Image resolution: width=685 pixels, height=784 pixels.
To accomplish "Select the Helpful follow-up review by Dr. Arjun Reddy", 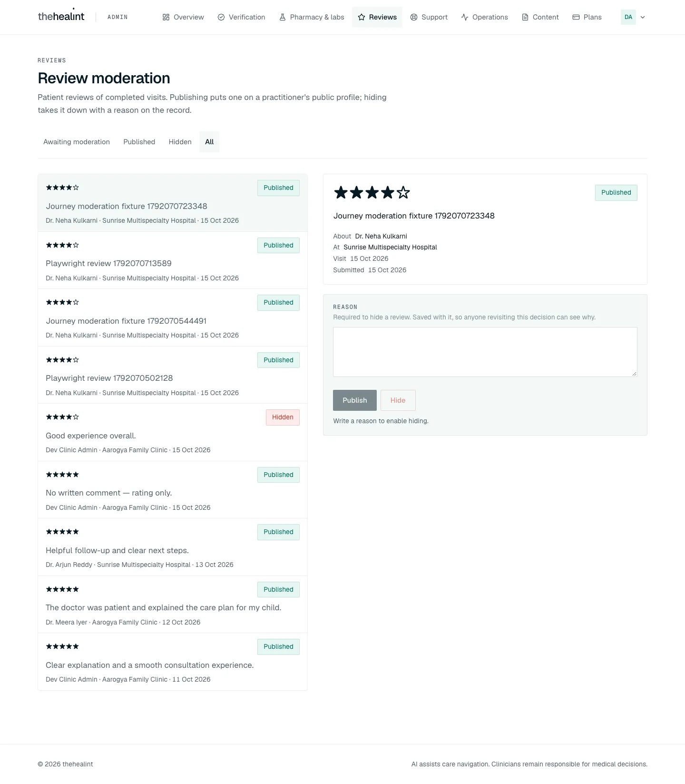I will point(173,547).
